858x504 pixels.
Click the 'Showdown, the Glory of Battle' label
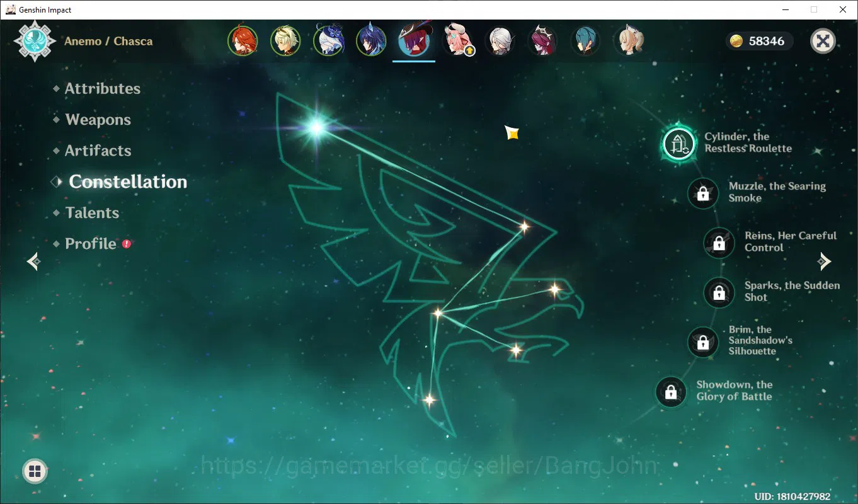(x=734, y=391)
